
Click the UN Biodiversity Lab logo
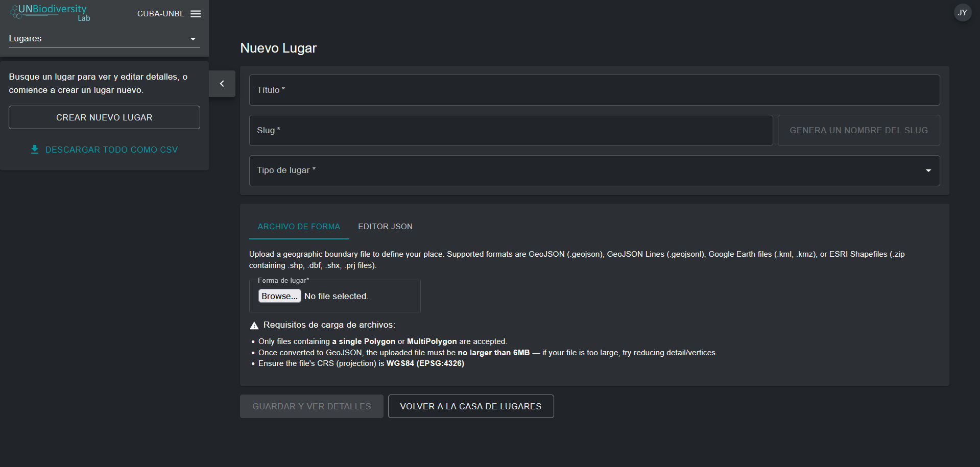coord(50,13)
